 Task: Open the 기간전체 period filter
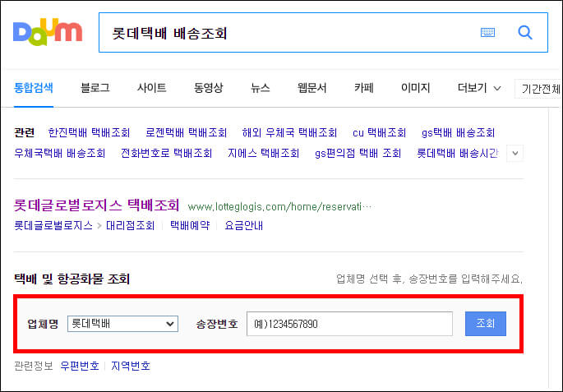tap(540, 89)
